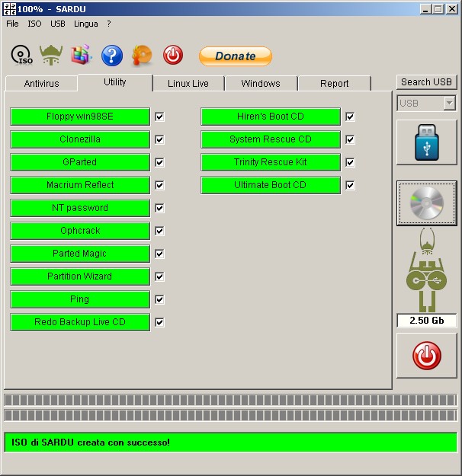Click the CD disc create ISO button

[x=427, y=203]
